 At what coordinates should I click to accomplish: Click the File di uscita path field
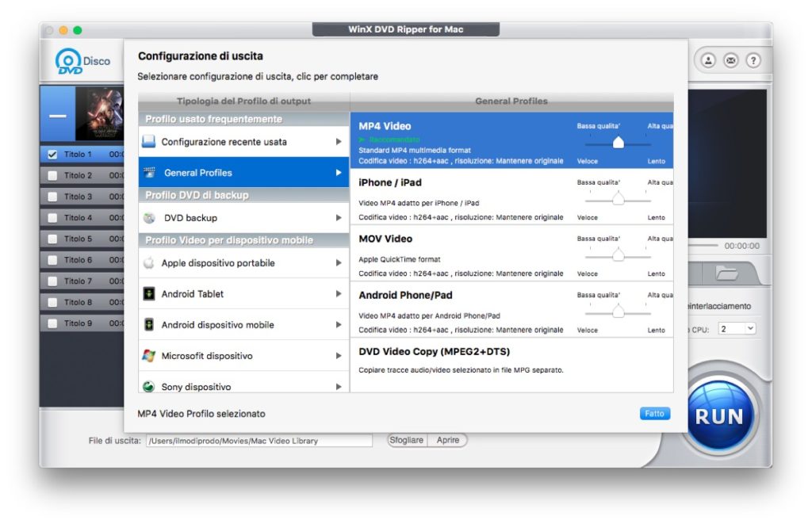[259, 441]
